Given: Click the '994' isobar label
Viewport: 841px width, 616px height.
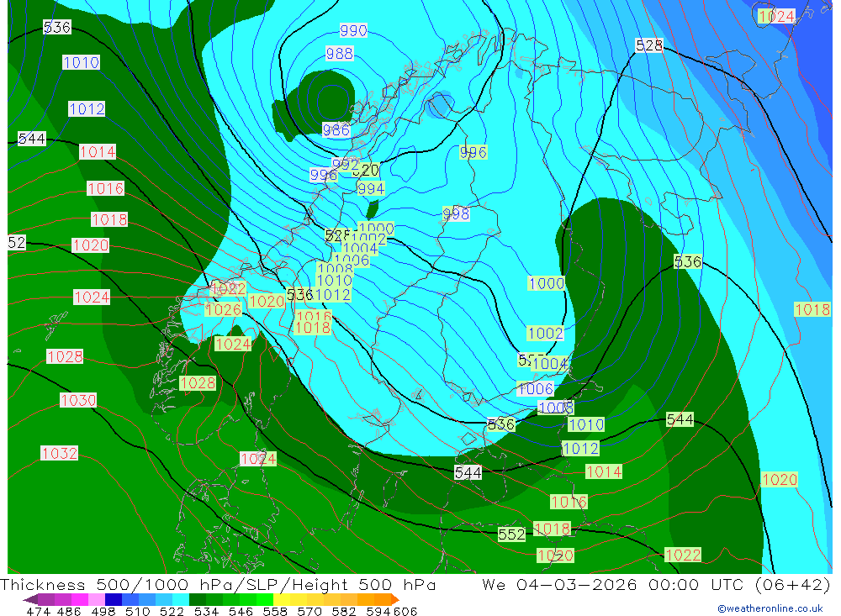Looking at the screenshot, I should pyautogui.click(x=371, y=189).
